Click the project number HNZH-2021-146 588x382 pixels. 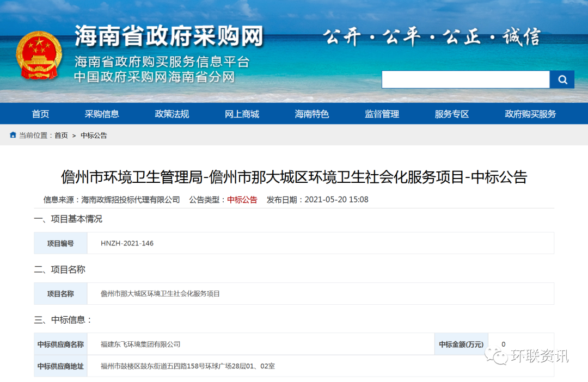click(x=127, y=243)
